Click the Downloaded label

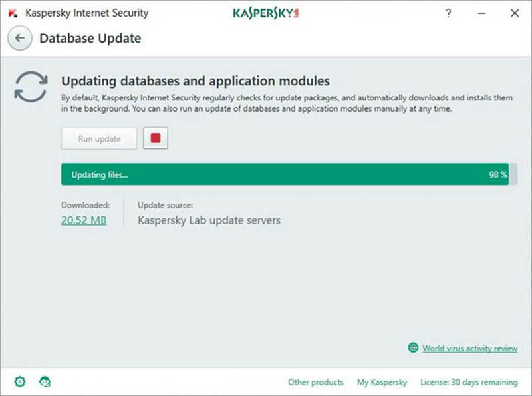86,205
